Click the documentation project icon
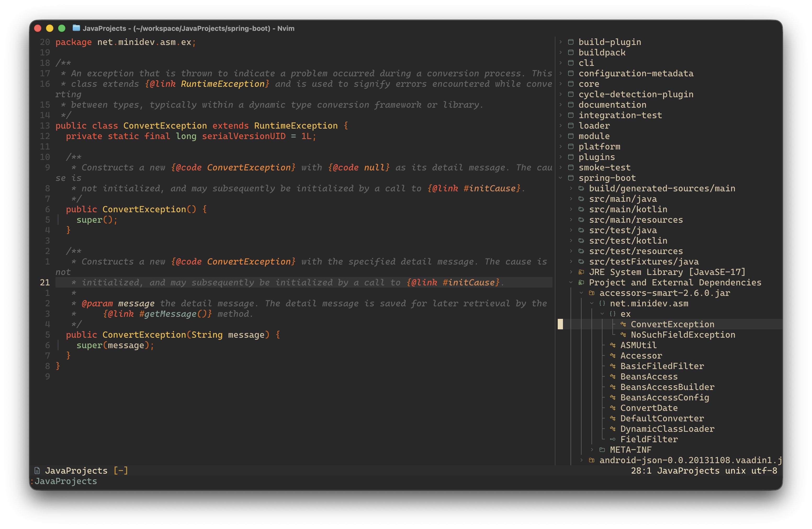 pyautogui.click(x=571, y=105)
